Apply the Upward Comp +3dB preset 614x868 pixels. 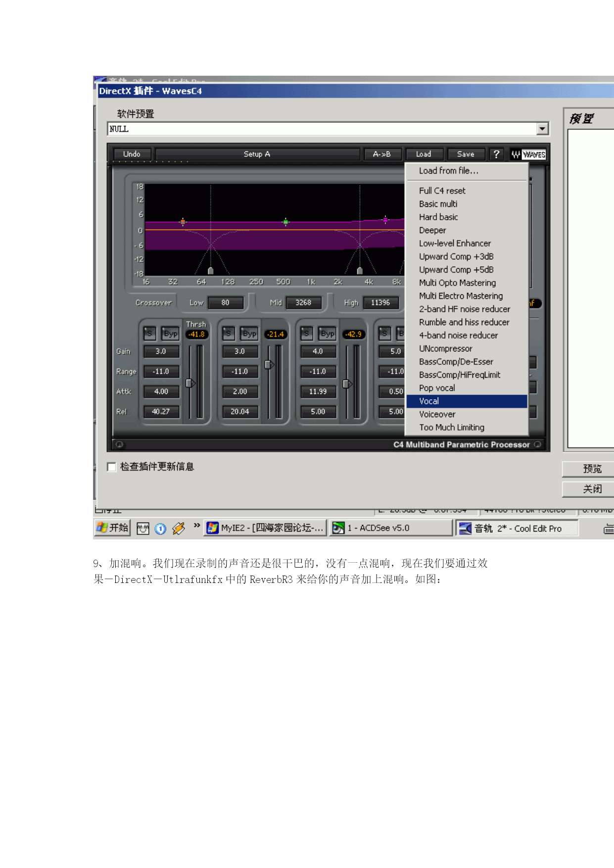[x=467, y=256]
